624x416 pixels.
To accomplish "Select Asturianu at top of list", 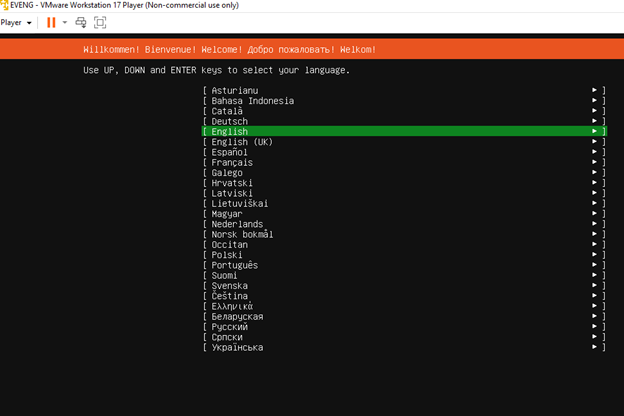I will click(234, 90).
